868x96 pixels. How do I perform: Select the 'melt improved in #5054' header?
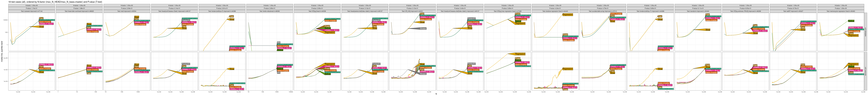127,11
